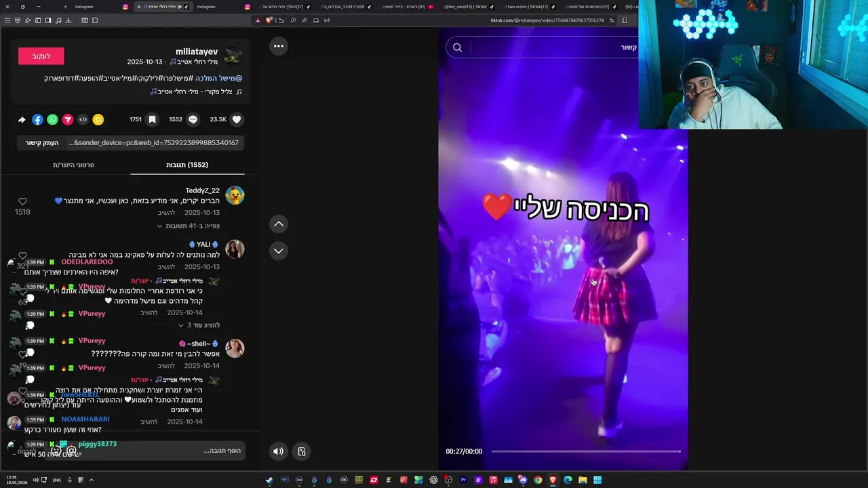
Task: Open the browser hamburger menu
Action: (7, 20)
